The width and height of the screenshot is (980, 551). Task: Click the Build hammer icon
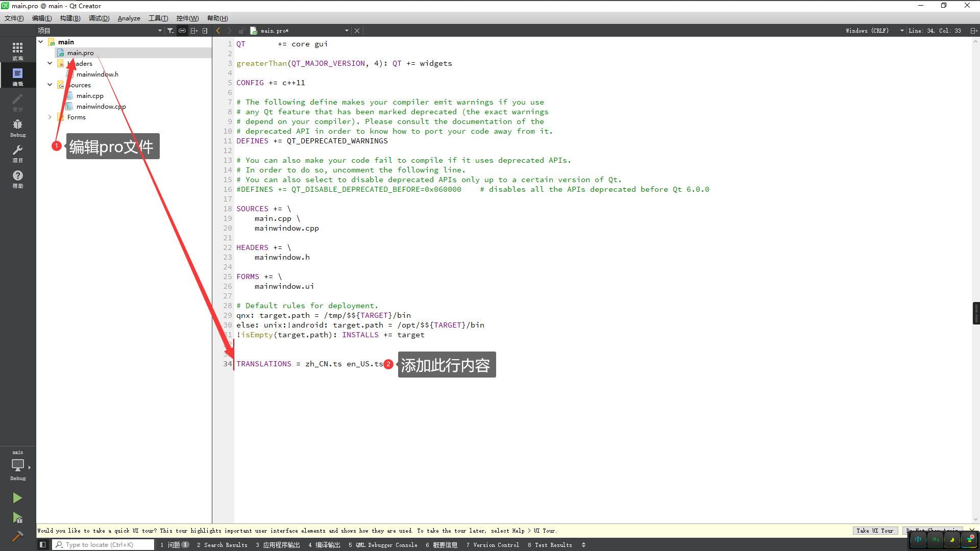17,536
